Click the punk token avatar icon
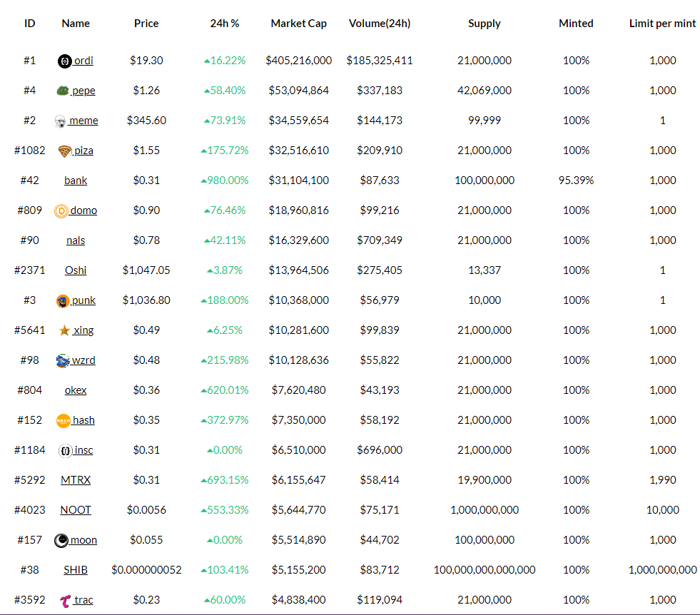 (63, 301)
